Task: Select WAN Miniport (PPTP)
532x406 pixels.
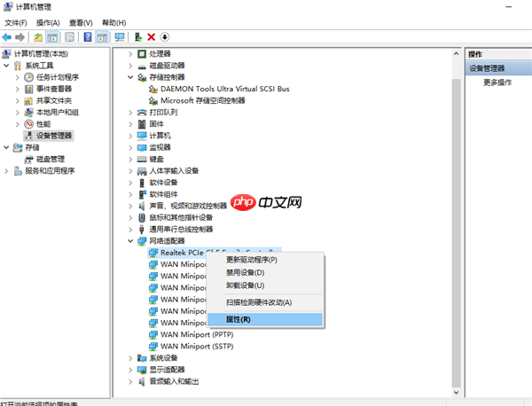Action: click(x=197, y=335)
